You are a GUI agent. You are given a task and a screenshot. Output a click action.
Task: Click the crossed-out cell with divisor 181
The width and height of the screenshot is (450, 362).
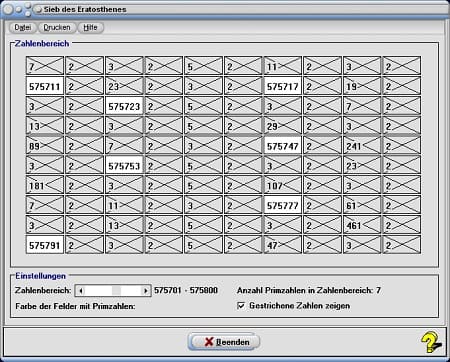[x=45, y=185]
